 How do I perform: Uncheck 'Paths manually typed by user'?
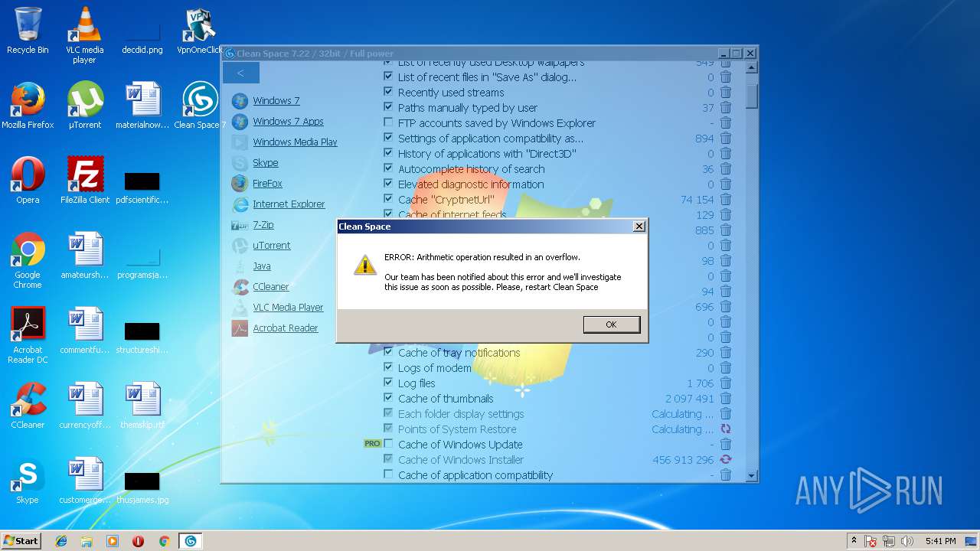(x=388, y=107)
